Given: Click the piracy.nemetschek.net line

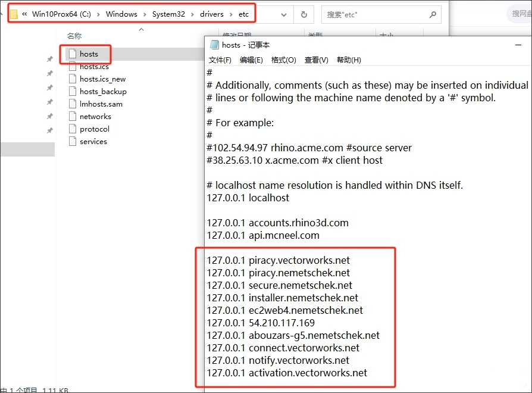Looking at the screenshot, I should click(x=278, y=273).
